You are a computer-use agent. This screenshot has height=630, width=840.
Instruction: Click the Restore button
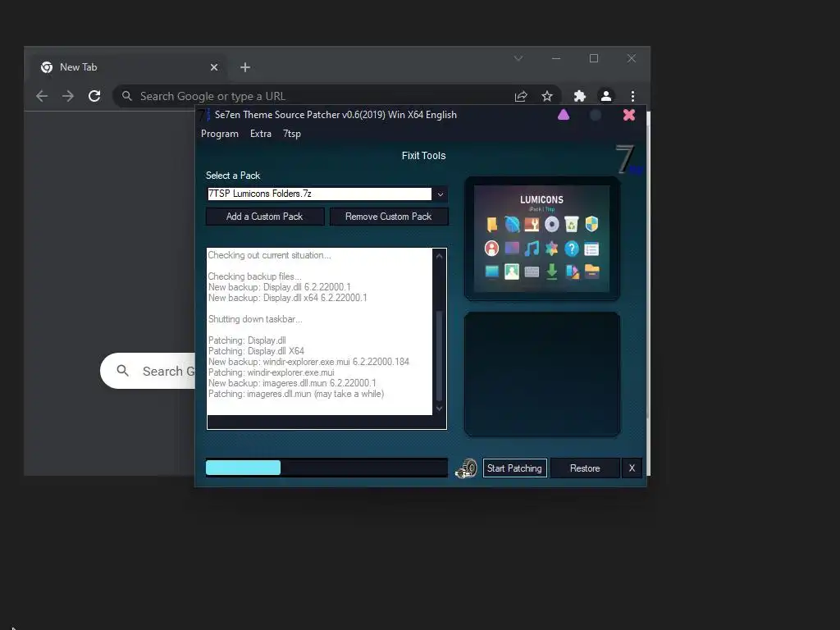pyautogui.click(x=585, y=468)
